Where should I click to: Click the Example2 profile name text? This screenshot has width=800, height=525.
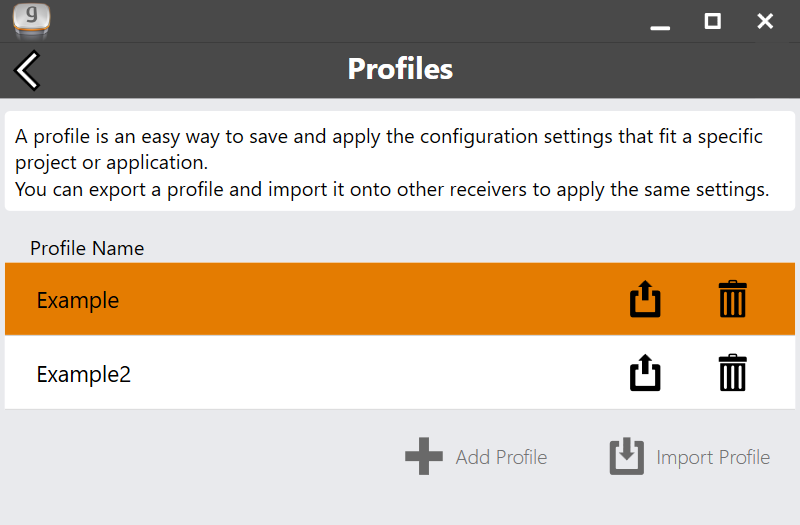coord(84,374)
